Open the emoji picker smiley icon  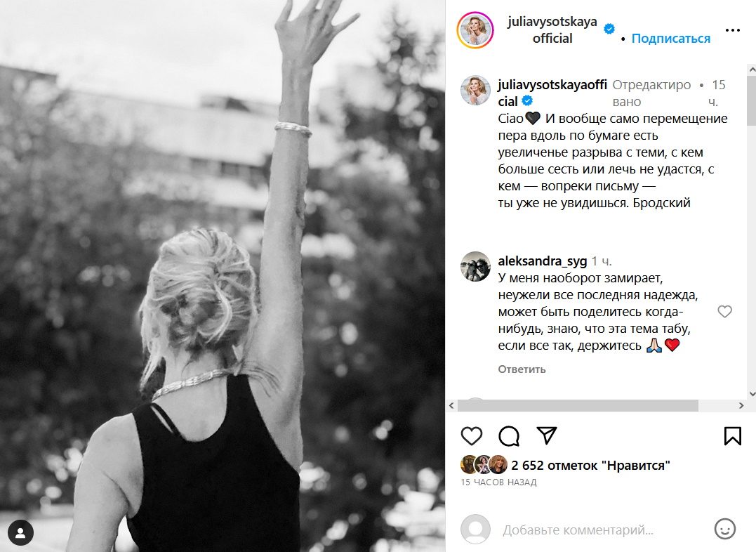pyautogui.click(x=724, y=530)
